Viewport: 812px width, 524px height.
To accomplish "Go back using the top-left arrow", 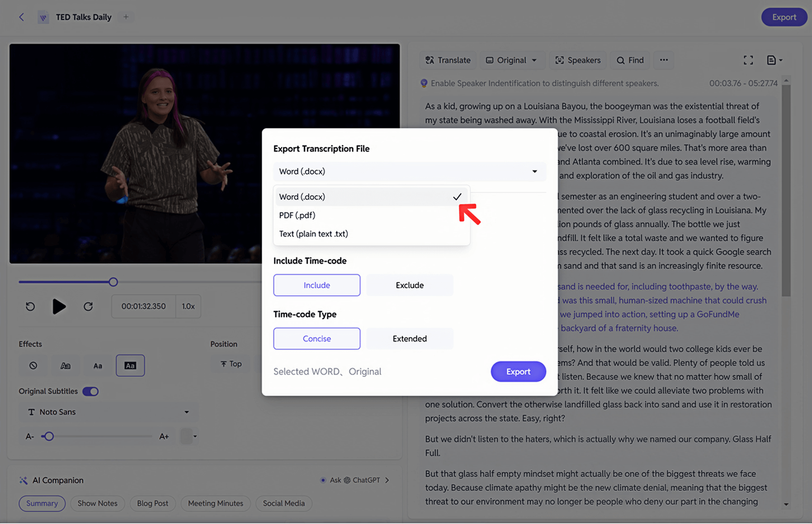I will pos(22,17).
